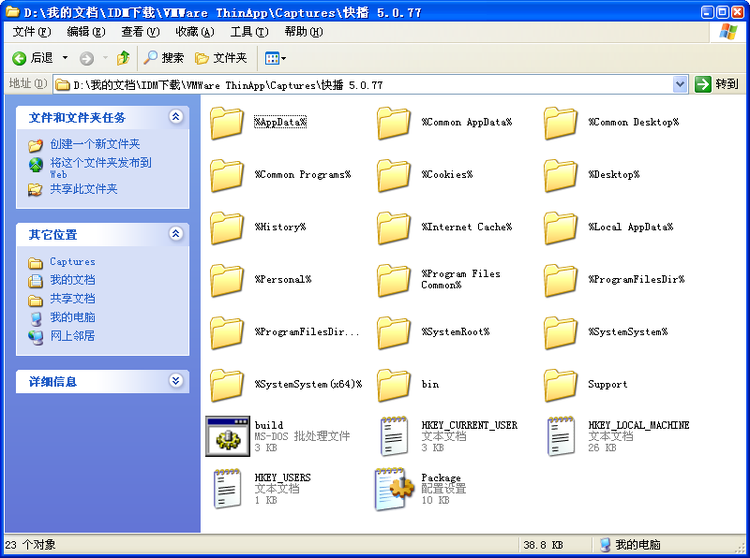Click the 创建一个新文件夹 link
Screen dimensions: 750x558
(94, 144)
